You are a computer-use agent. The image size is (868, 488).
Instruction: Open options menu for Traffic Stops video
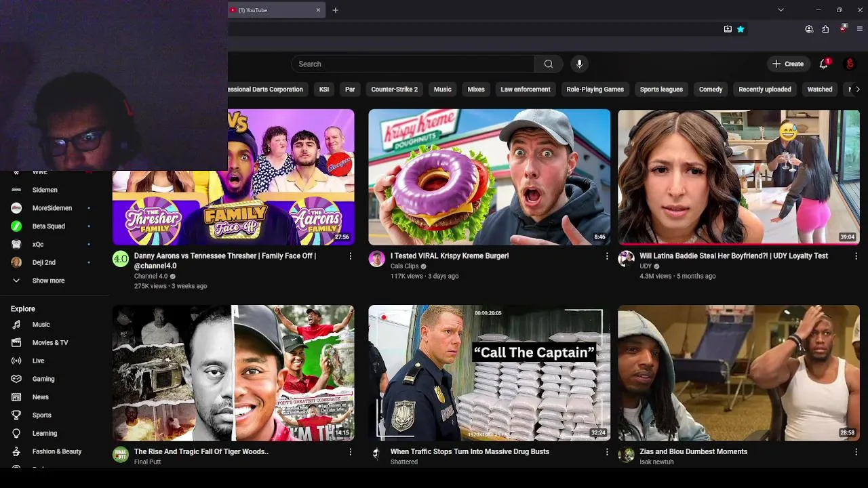point(606,451)
